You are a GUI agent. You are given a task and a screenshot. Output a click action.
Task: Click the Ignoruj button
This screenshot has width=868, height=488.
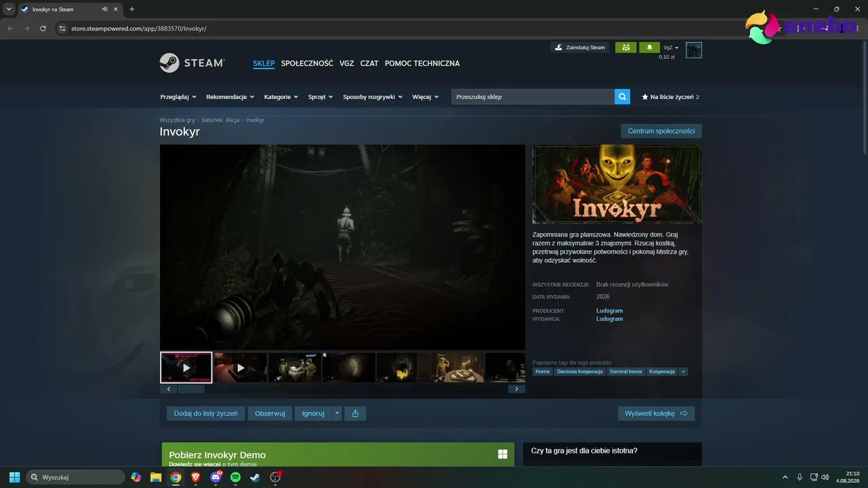point(313,413)
